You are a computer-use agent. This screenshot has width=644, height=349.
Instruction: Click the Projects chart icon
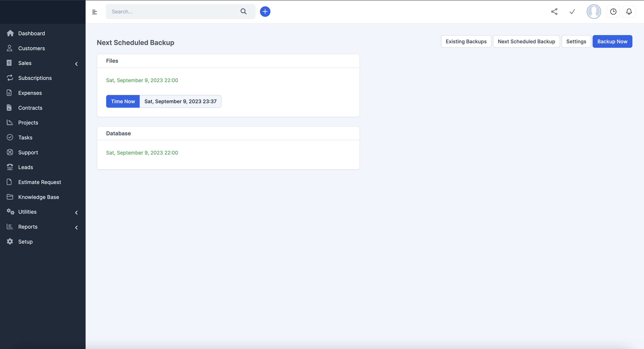10,122
